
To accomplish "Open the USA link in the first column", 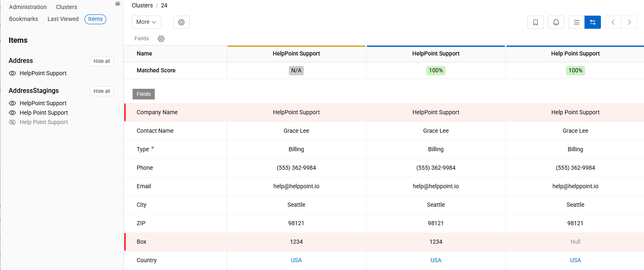I will click(296, 260).
